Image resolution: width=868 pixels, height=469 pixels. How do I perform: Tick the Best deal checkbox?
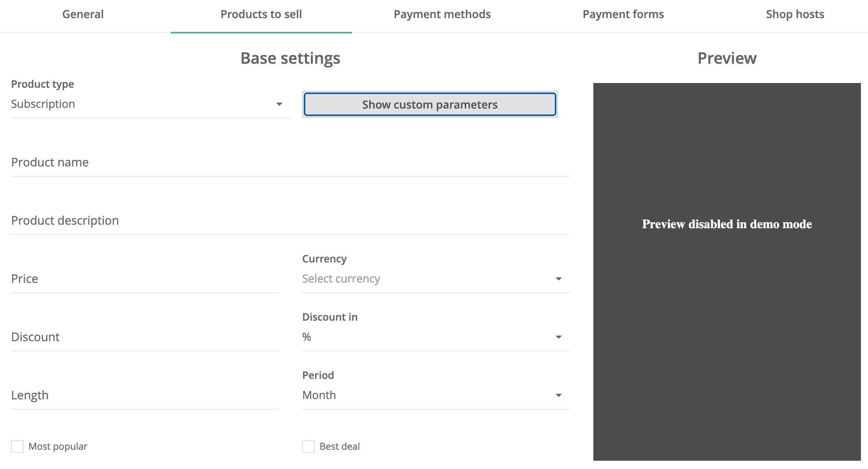point(308,447)
